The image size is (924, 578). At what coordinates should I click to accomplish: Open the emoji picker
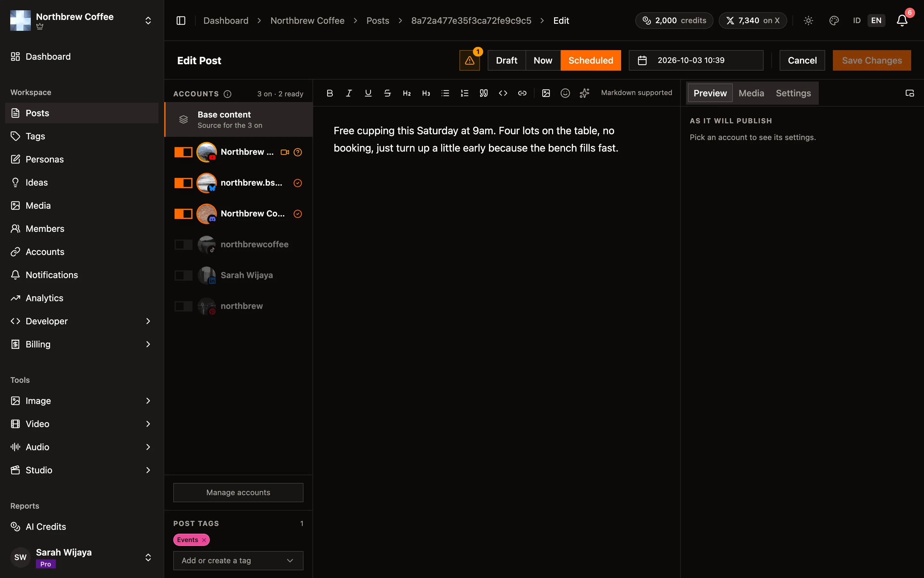coord(565,93)
